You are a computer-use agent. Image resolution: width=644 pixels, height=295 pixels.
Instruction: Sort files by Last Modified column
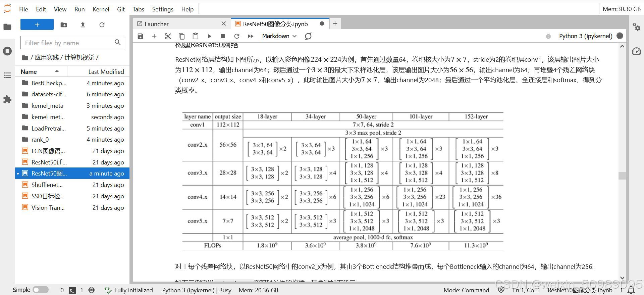(x=98, y=71)
